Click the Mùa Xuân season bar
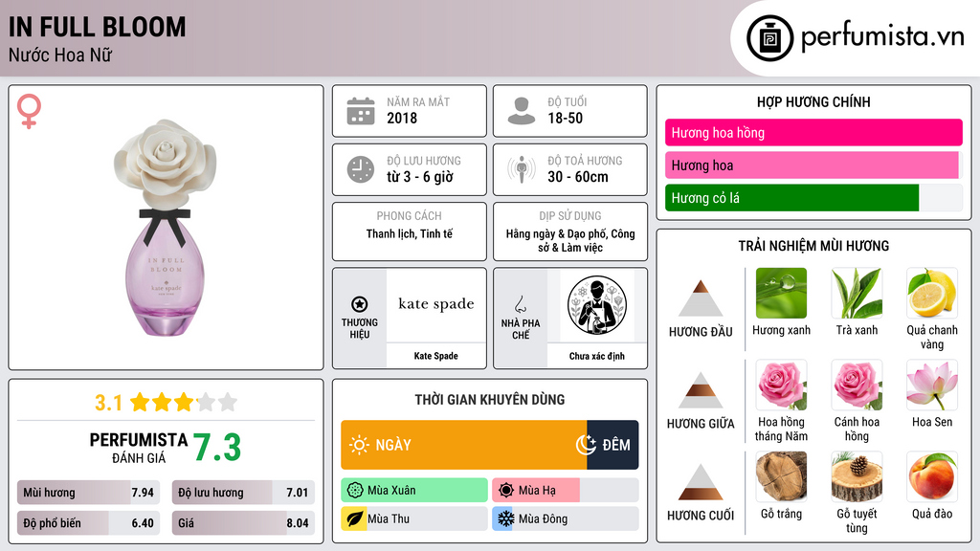The image size is (980, 551). coord(413,491)
